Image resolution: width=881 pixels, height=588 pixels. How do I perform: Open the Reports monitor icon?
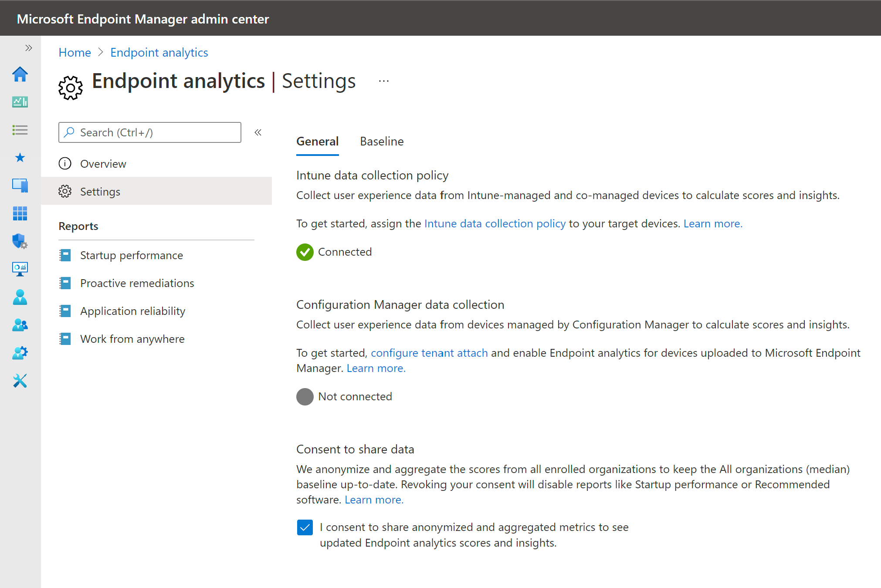(20, 269)
